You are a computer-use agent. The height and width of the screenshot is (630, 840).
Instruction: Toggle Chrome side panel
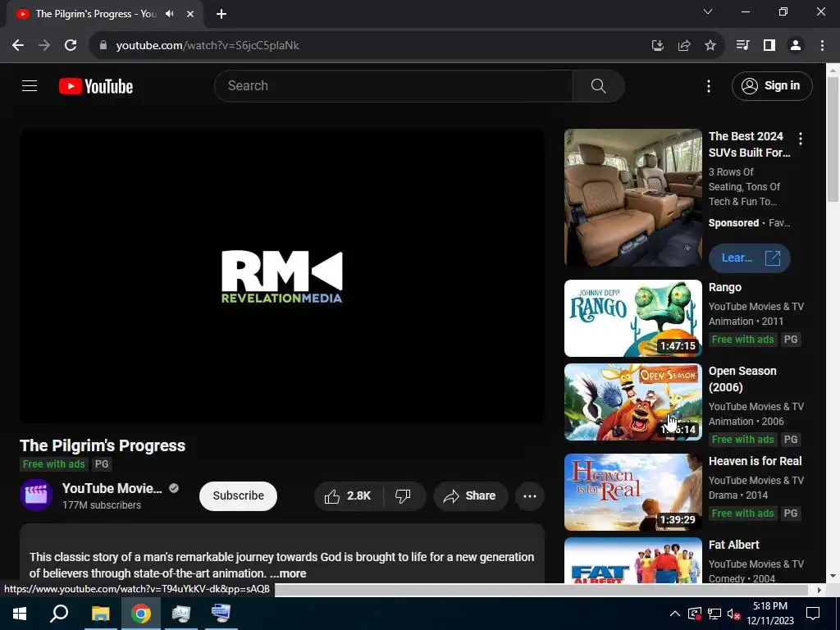point(769,46)
